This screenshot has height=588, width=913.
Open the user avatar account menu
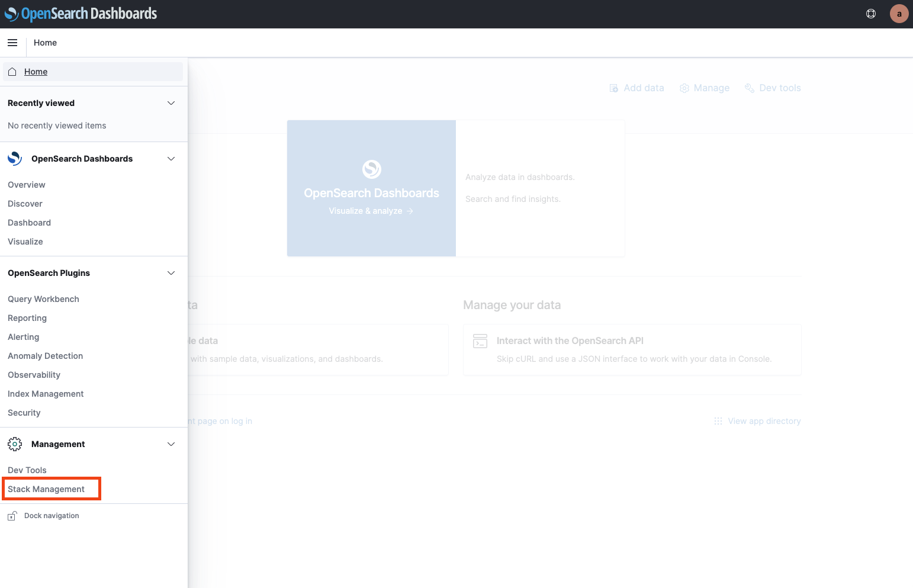click(899, 14)
